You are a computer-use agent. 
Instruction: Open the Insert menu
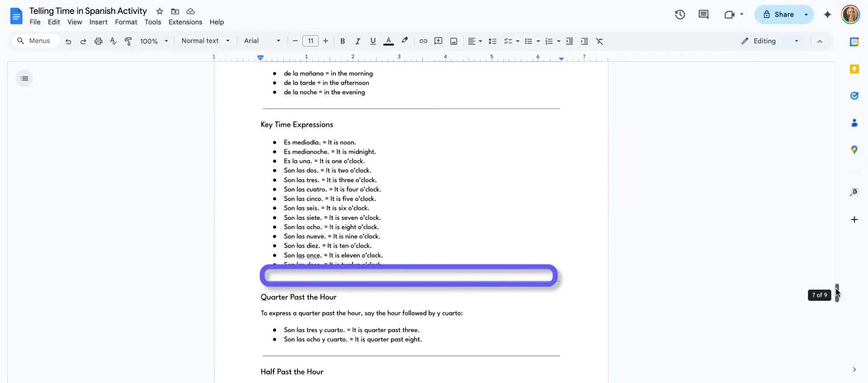click(x=98, y=22)
